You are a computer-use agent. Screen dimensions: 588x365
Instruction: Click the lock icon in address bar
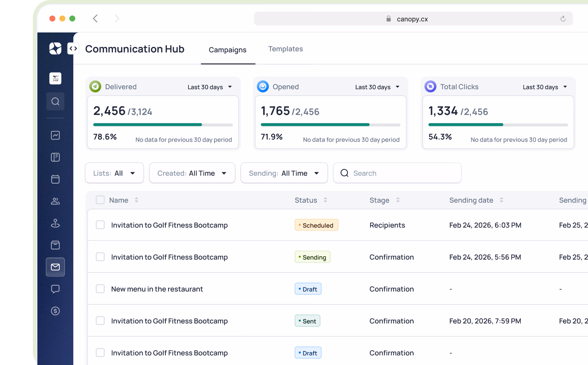pyautogui.click(x=389, y=19)
